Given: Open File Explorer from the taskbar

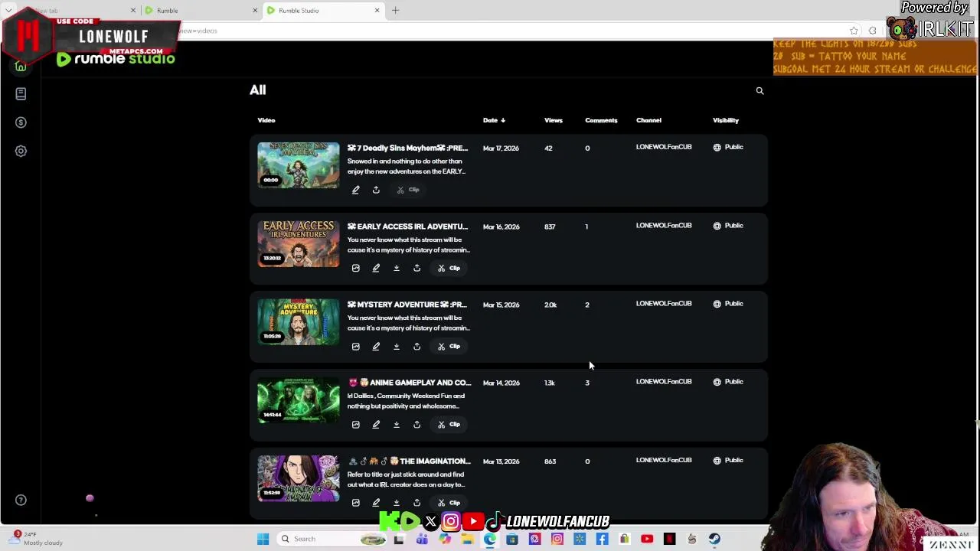Looking at the screenshot, I should tap(467, 540).
